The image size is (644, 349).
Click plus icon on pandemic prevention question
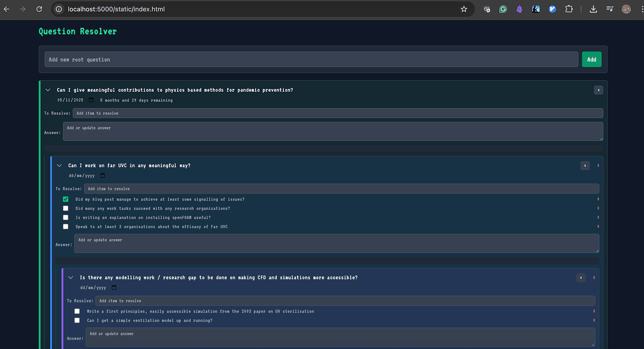click(x=598, y=90)
